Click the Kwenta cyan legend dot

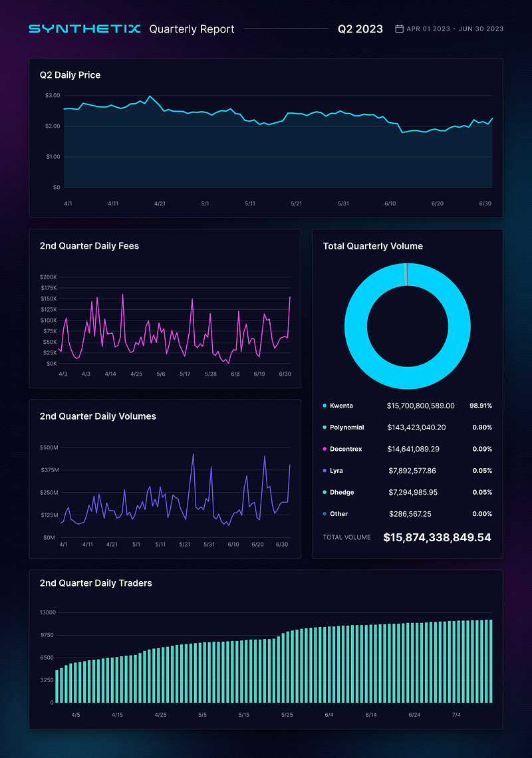tap(325, 406)
